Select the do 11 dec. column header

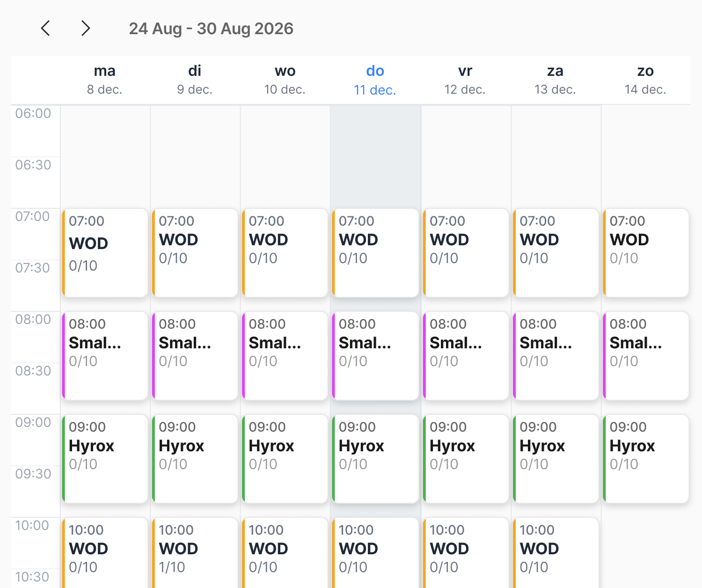coord(375,80)
